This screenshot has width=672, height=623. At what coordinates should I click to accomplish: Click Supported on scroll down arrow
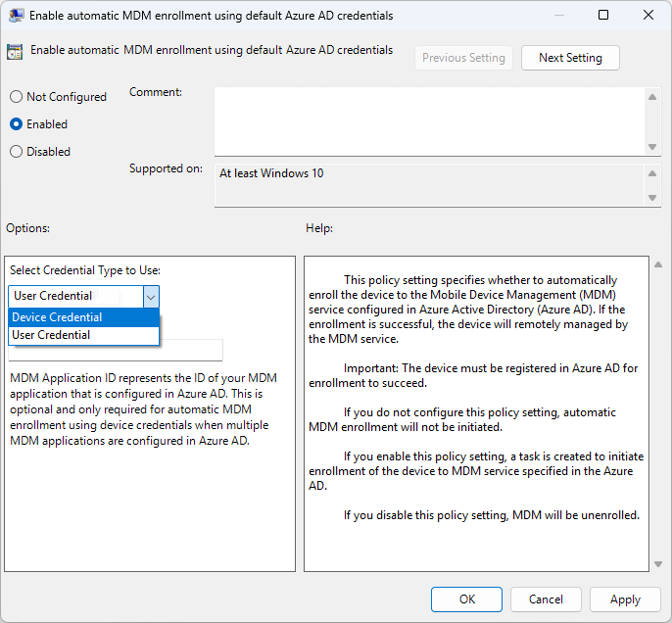pyautogui.click(x=653, y=198)
